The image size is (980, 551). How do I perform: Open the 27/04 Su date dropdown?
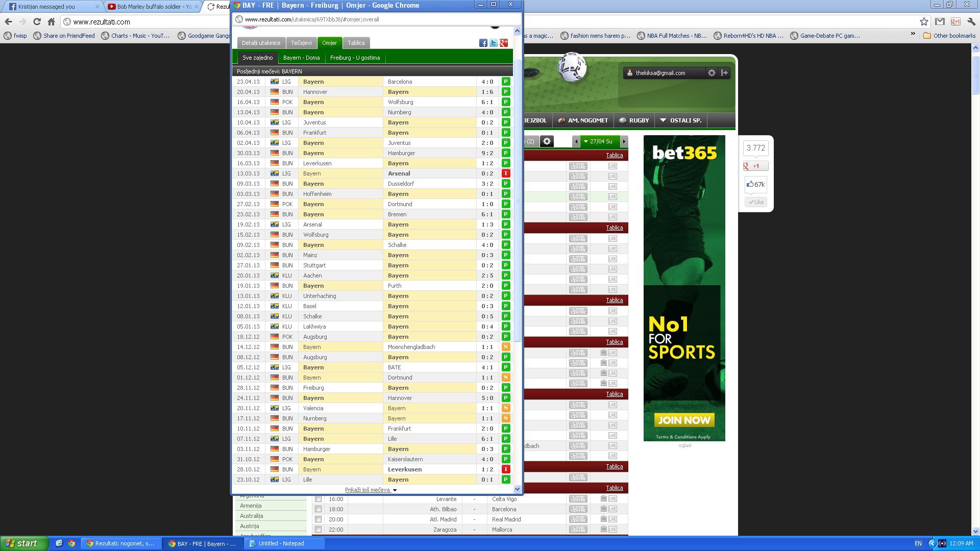pos(600,141)
